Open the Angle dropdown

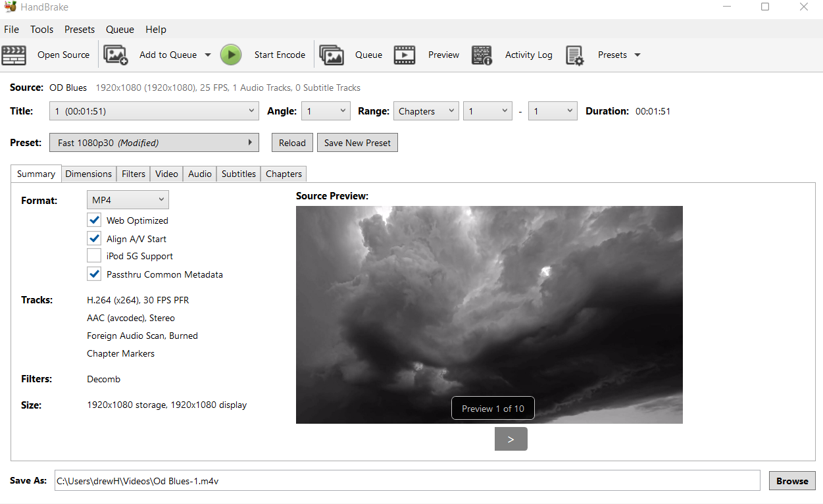pos(326,111)
